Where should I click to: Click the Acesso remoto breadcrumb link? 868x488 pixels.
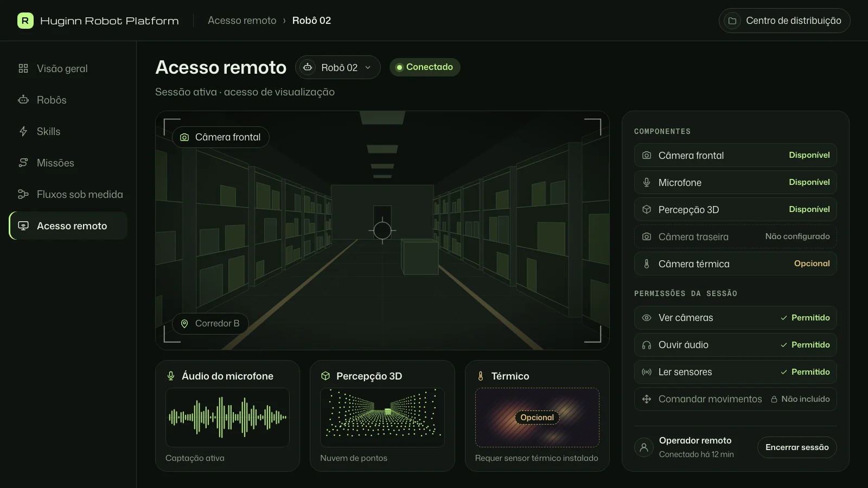242,21
